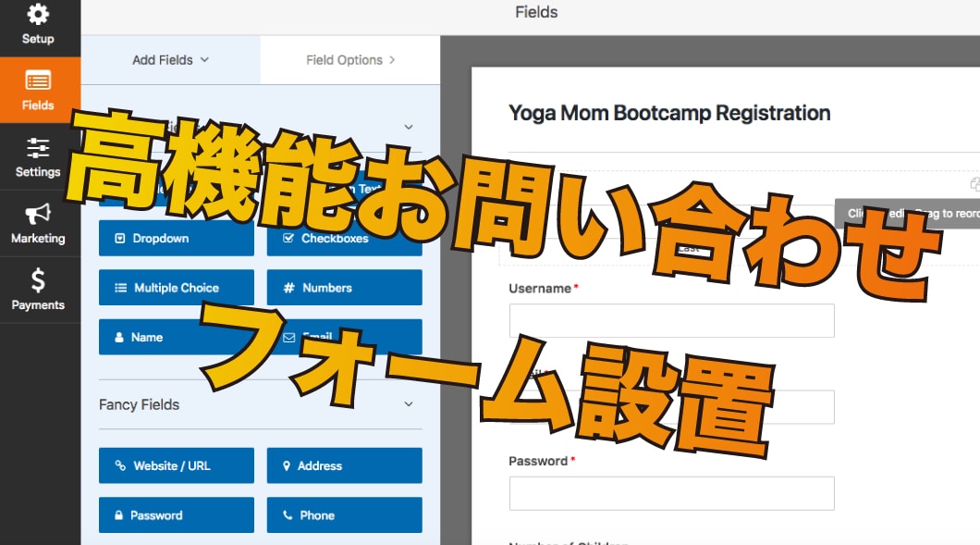Add a Name field
The image size is (980, 545).
177,337
